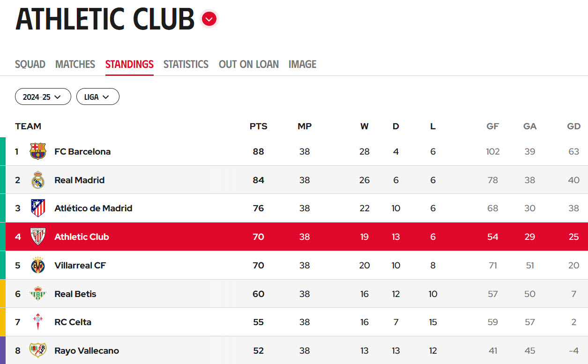Click the Atlético de Madrid crest icon
This screenshot has height=364, width=588.
(x=38, y=208)
